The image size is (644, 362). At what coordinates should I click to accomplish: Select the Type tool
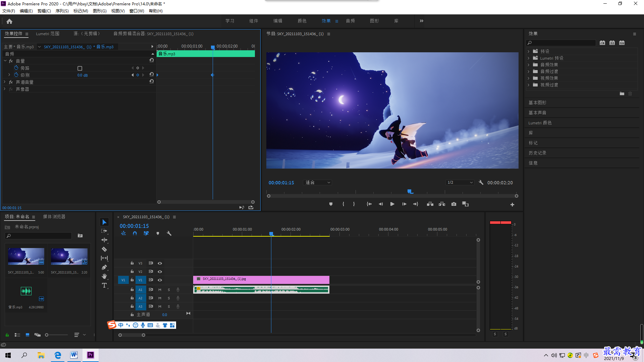(104, 285)
